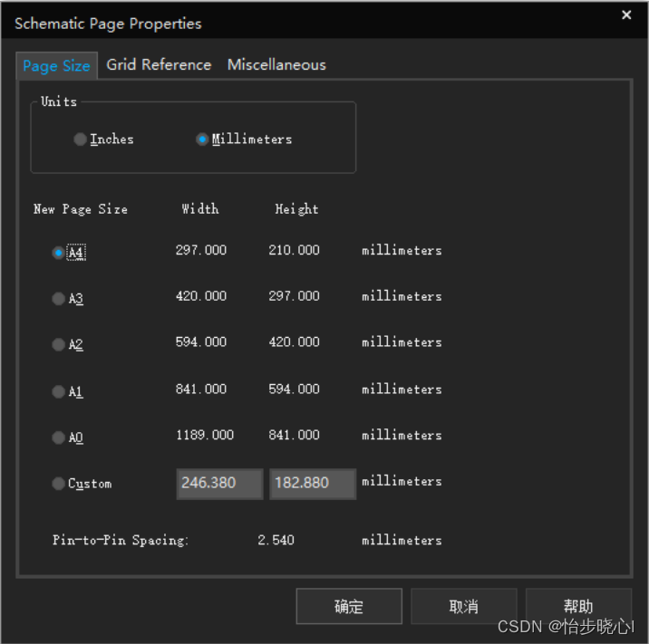The image size is (649, 644).
Task: Choose the A1 page size radio
Action: pos(59,392)
